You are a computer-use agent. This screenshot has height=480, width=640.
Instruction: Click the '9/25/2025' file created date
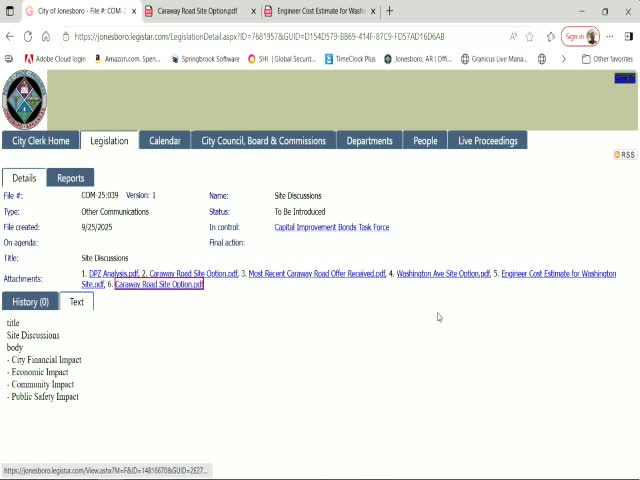coord(97,227)
